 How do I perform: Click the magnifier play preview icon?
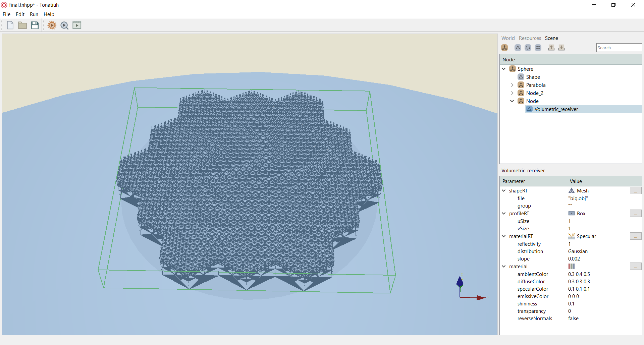pyautogui.click(x=64, y=25)
